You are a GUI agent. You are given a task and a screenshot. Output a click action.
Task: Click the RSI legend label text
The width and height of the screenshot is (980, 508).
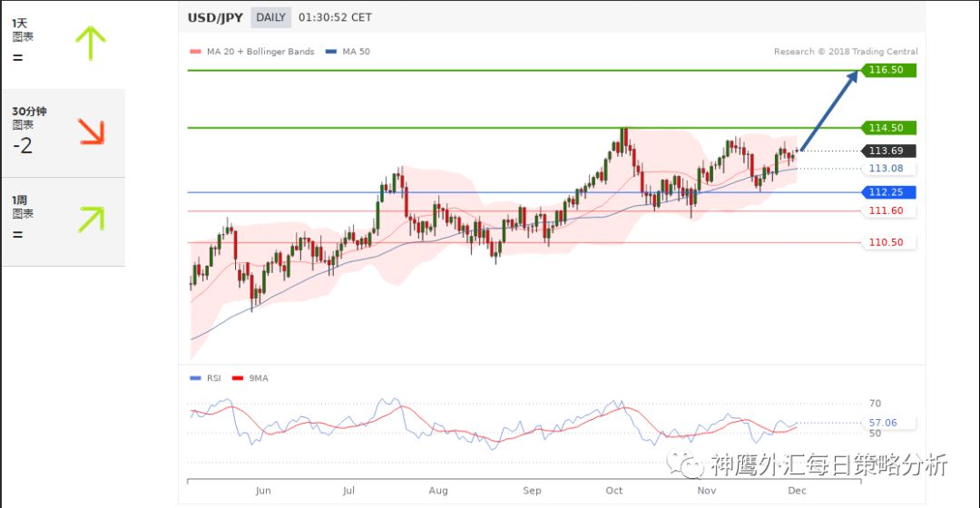pos(214,378)
